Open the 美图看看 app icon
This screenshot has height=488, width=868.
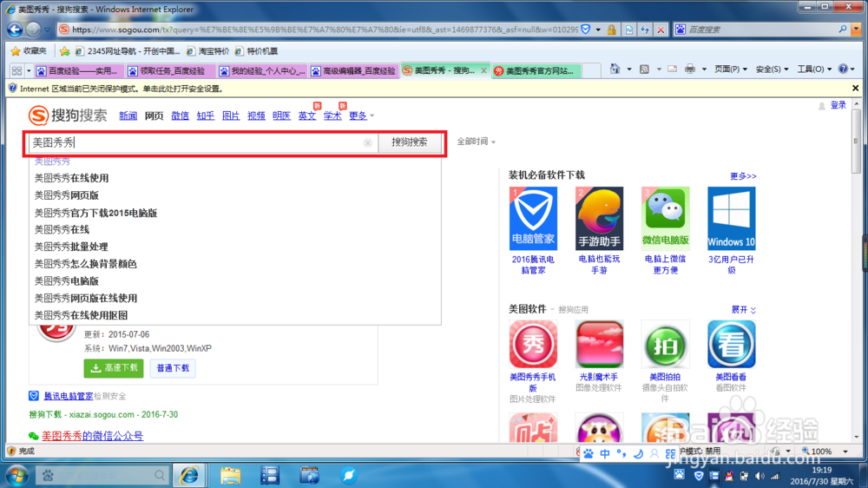click(731, 344)
